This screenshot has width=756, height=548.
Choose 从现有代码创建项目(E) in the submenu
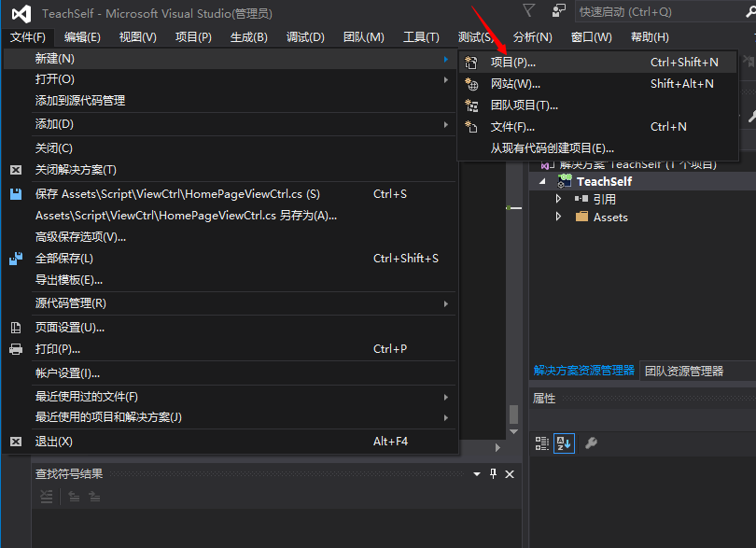598,148
